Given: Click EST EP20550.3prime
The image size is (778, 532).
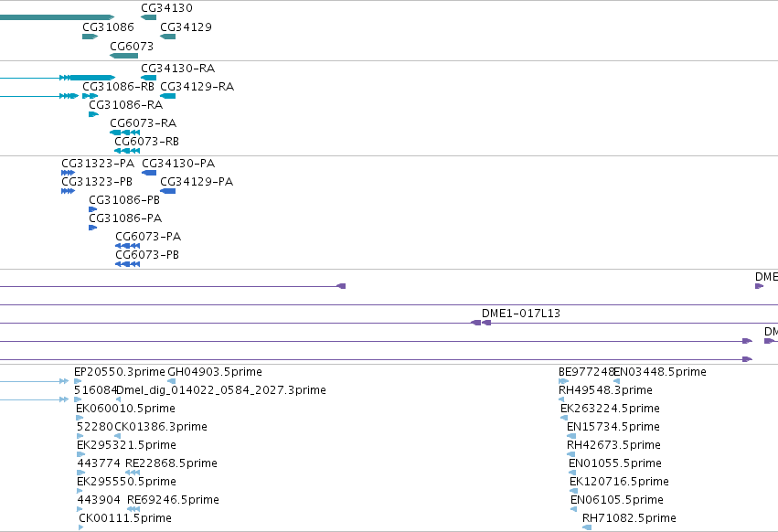Looking at the screenshot, I should point(78,381).
